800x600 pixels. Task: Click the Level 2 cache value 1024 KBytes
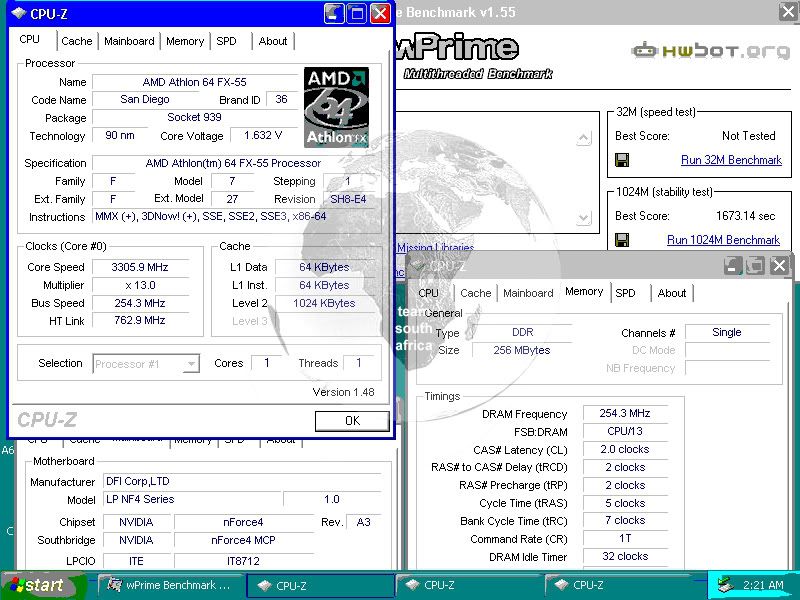click(x=324, y=303)
